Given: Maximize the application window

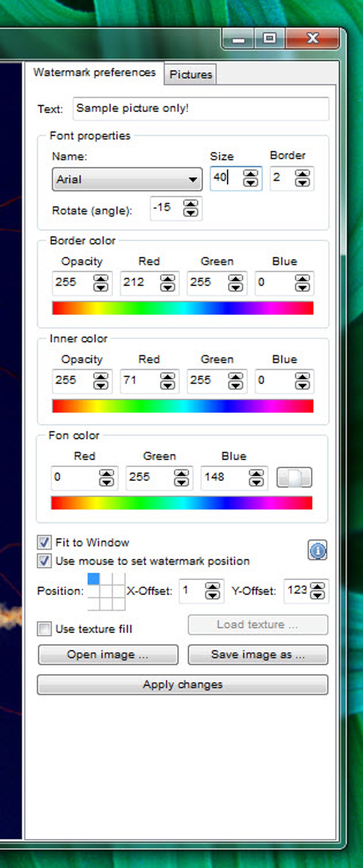Looking at the screenshot, I should (269, 38).
